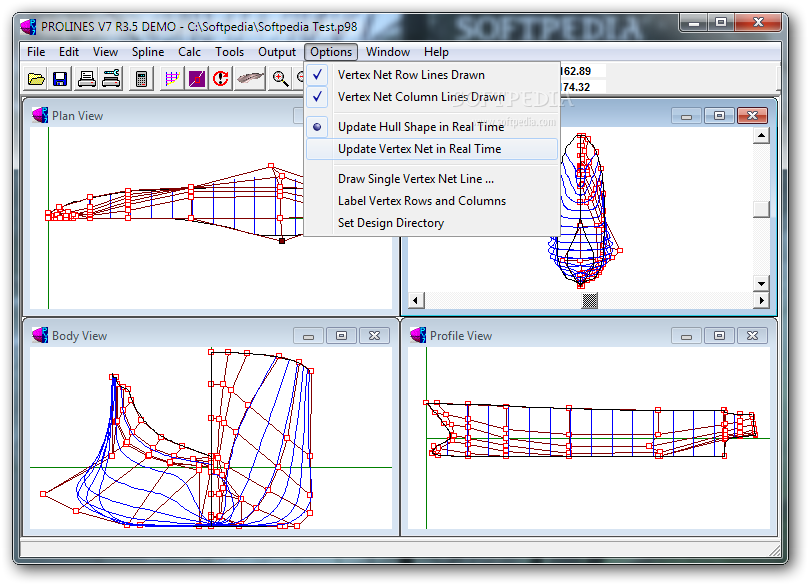
Task: Open the Spline menu
Action: point(148,52)
